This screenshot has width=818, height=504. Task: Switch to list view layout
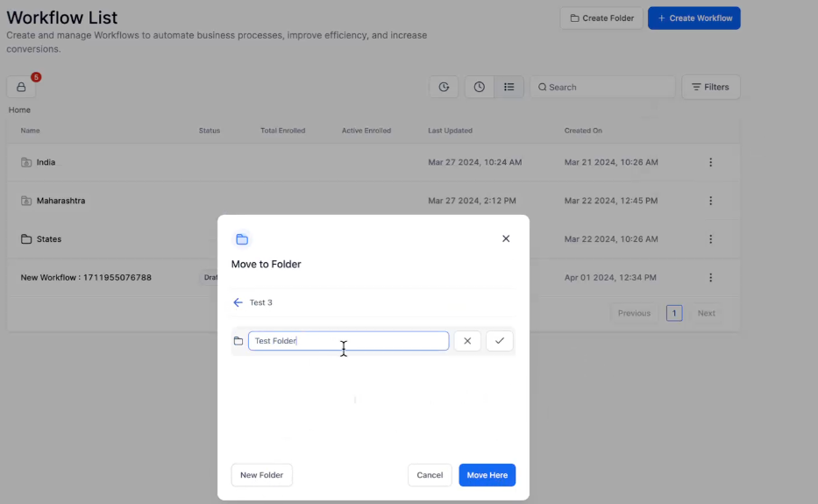(509, 87)
